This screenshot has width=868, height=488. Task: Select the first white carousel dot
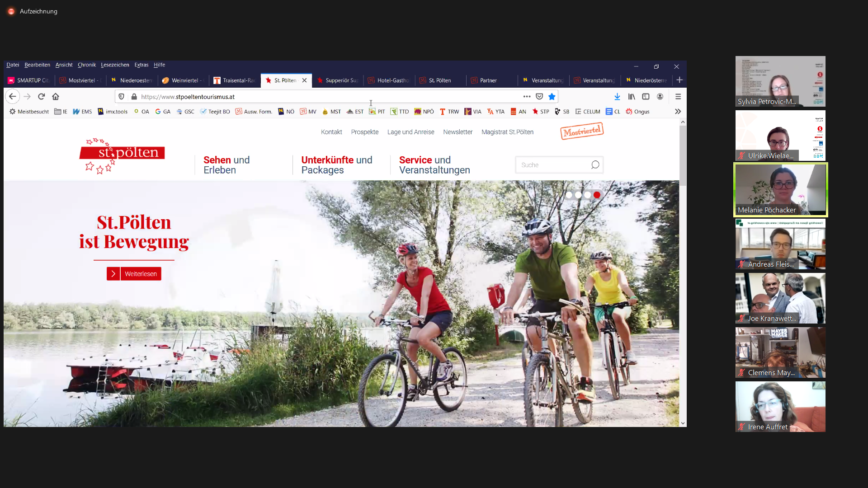(569, 195)
